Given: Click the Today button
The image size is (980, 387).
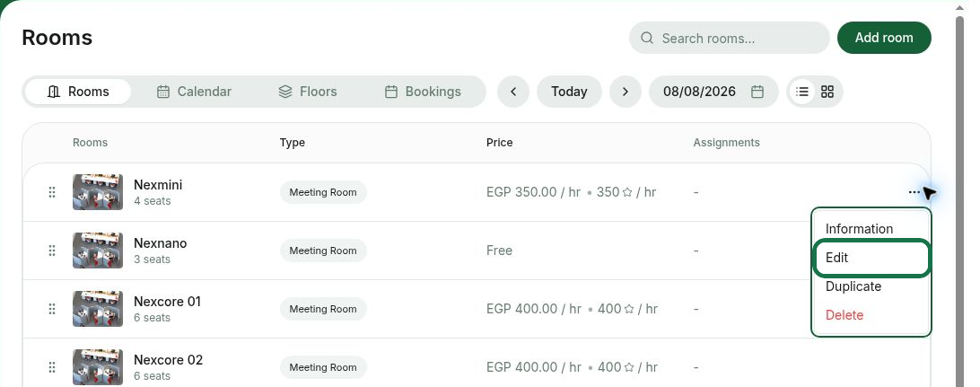Looking at the screenshot, I should (x=569, y=92).
